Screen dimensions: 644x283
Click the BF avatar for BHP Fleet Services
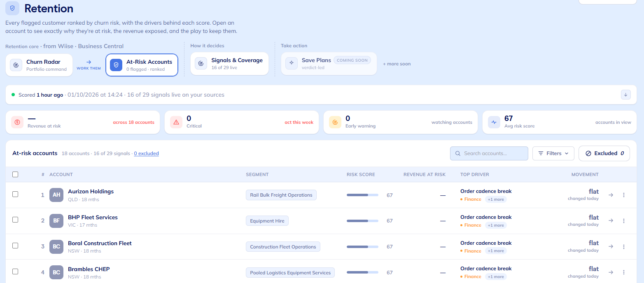tap(56, 221)
